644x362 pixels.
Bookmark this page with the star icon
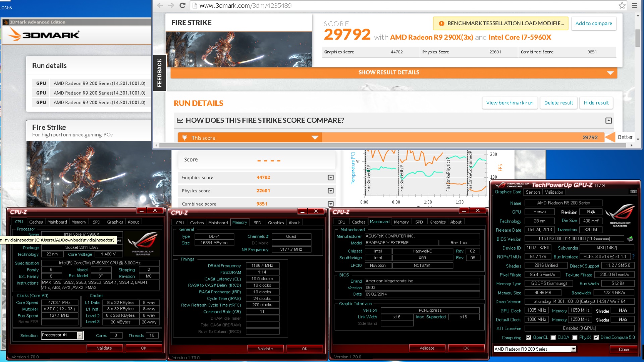(622, 5)
